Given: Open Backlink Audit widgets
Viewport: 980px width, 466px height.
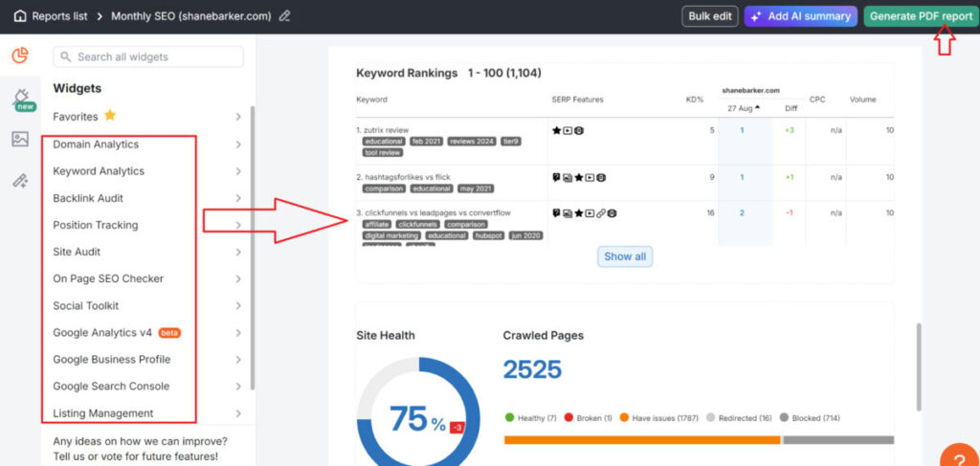Looking at the screenshot, I should tap(88, 198).
